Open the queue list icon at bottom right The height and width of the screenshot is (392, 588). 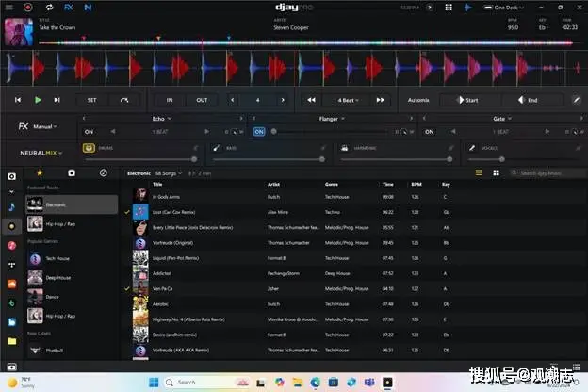[577, 367]
